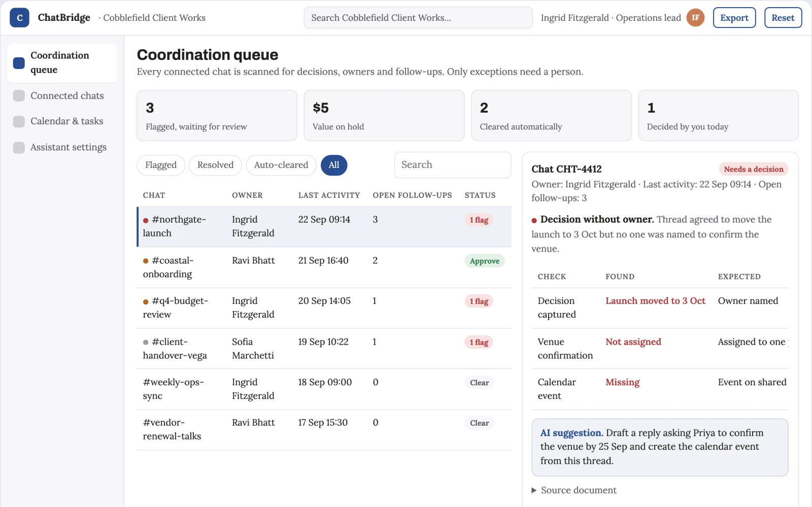812x507 pixels.
Task: Click the Reset button
Action: [783, 18]
